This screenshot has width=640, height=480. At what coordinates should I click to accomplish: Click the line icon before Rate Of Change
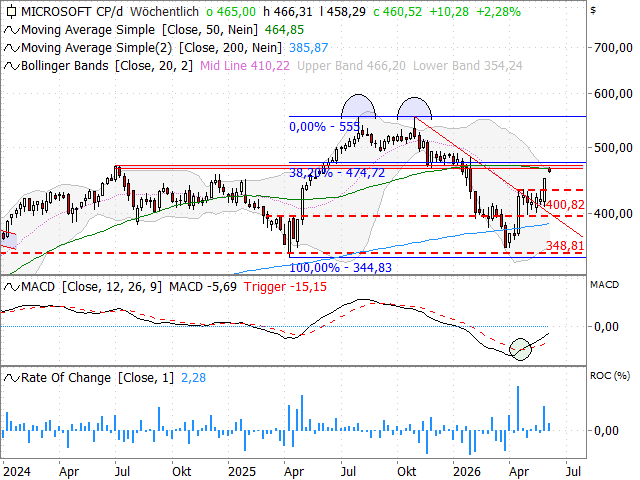[11, 378]
